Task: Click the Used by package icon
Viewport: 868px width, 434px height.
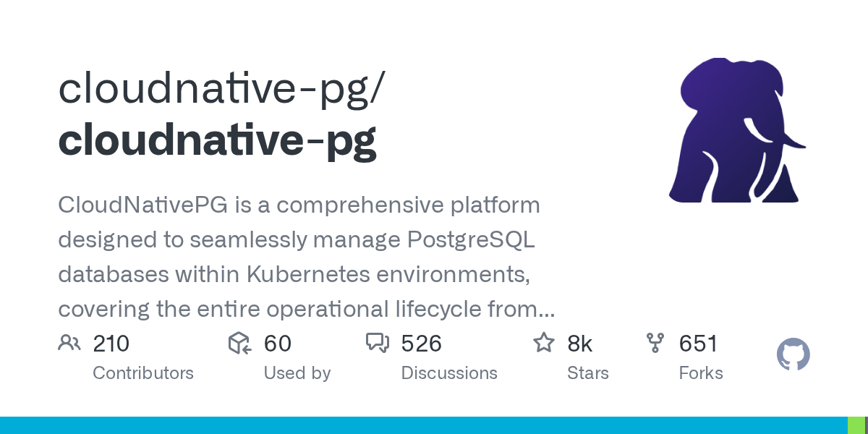Action: pos(239,343)
